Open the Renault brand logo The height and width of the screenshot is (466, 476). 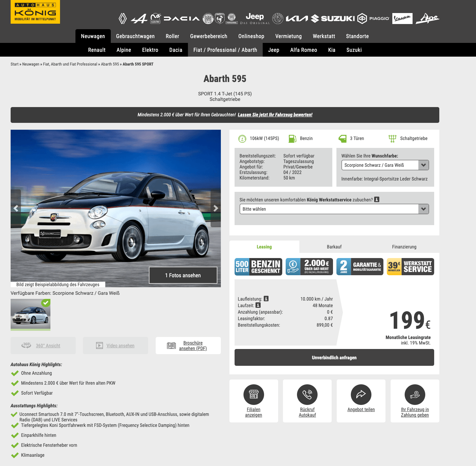click(x=122, y=19)
